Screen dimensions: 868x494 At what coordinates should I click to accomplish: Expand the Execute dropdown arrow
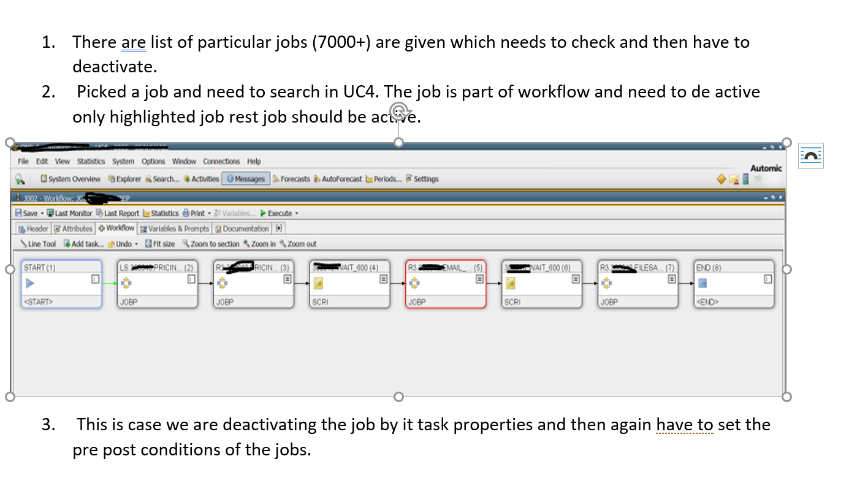coord(298,213)
